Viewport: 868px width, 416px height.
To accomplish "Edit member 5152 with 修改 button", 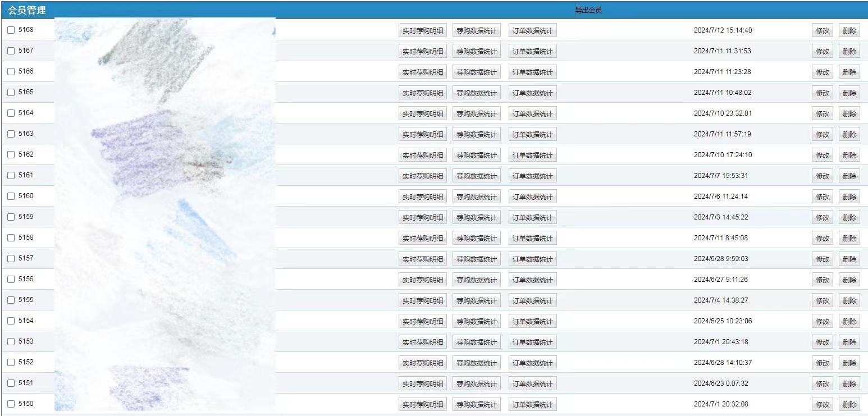I will point(822,363).
